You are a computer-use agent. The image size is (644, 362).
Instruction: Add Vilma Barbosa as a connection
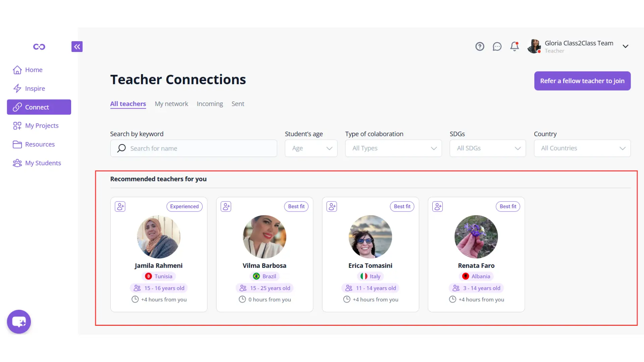point(226,206)
